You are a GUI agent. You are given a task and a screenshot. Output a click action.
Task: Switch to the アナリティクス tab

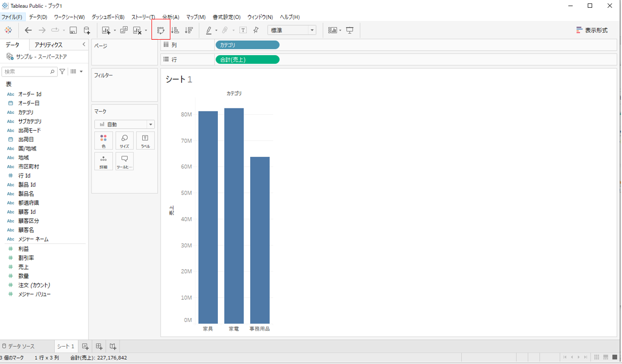coord(48,45)
